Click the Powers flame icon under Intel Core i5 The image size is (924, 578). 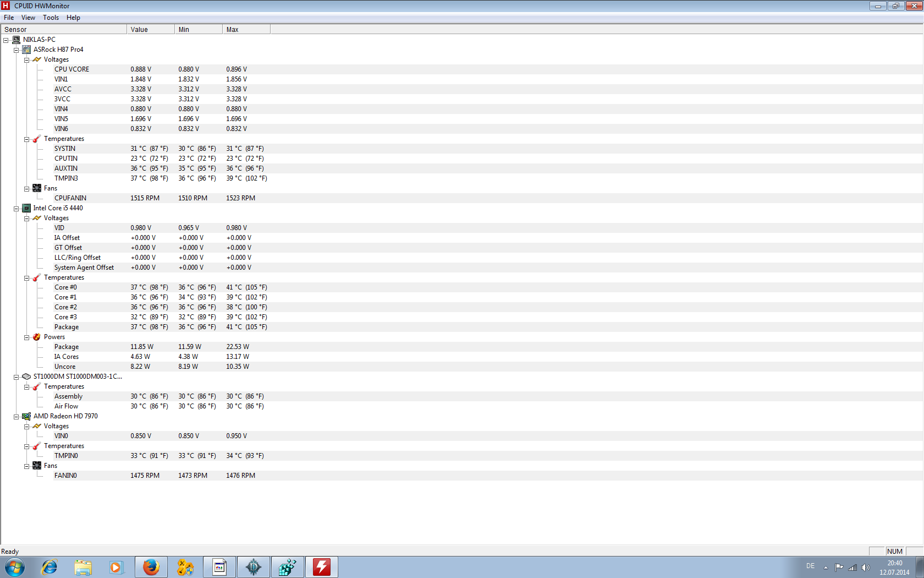37,337
